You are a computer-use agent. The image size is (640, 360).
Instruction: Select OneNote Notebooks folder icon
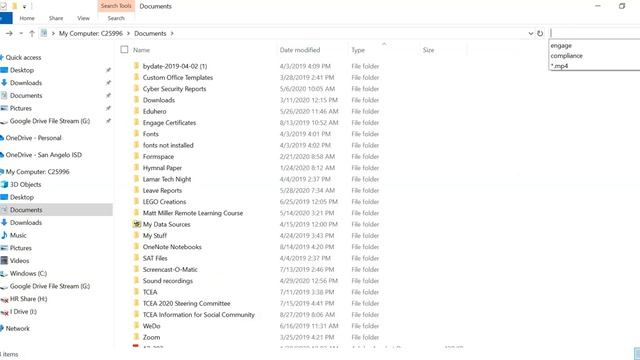[136, 247]
